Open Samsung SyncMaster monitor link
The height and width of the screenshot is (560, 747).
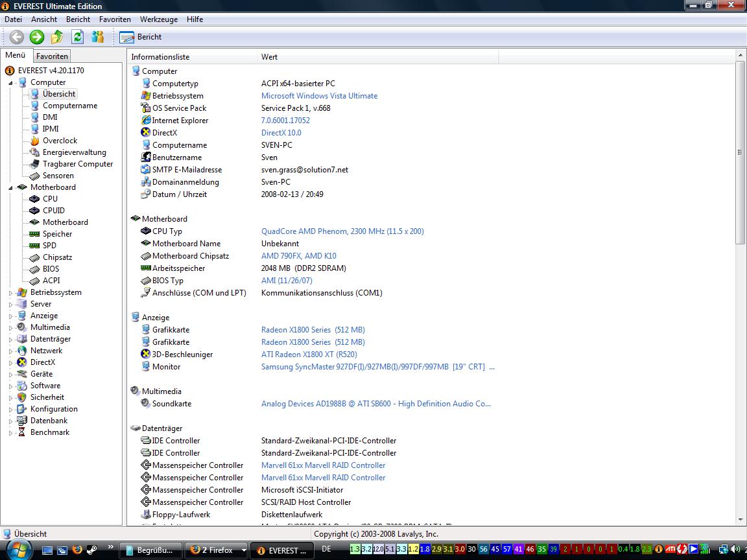[x=378, y=367]
